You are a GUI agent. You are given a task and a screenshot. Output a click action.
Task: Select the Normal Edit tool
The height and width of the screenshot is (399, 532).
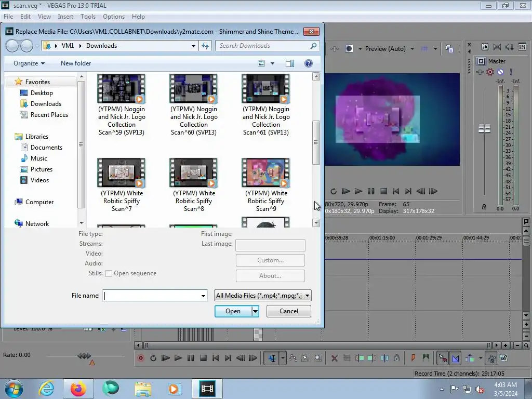(272, 358)
